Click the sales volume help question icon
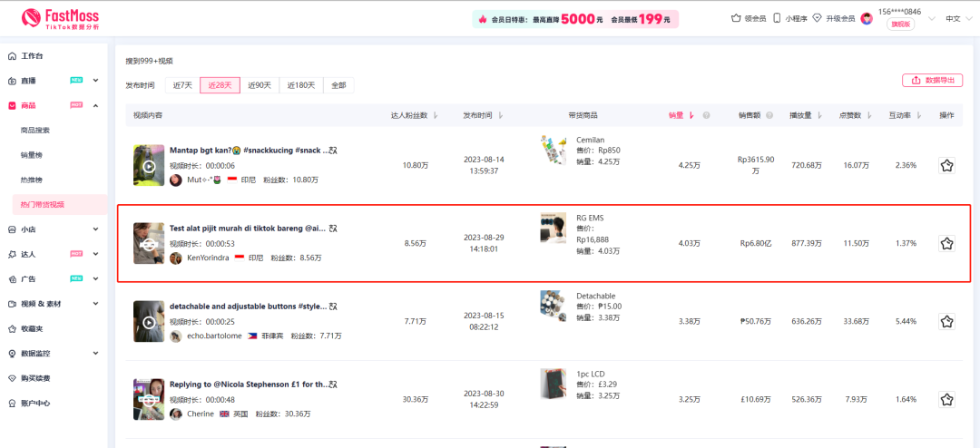 pyautogui.click(x=706, y=115)
